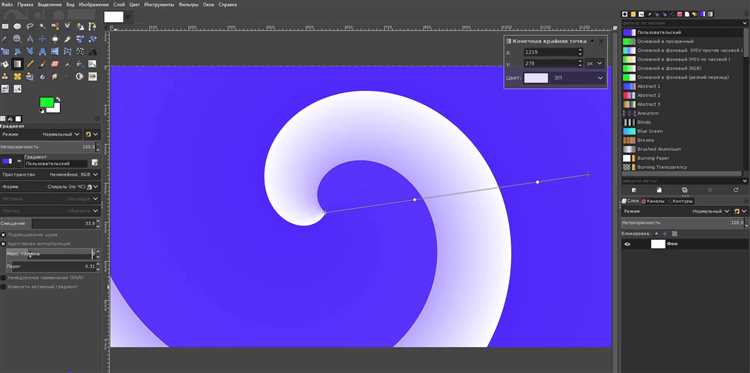Viewport: 750px width, 373px height.
Task: Toggle the Немедленное применение checkbox
Action: pos(3,277)
